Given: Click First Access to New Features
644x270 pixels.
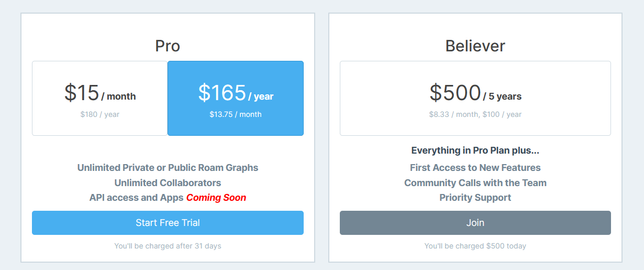Looking at the screenshot, I should [x=475, y=168].
